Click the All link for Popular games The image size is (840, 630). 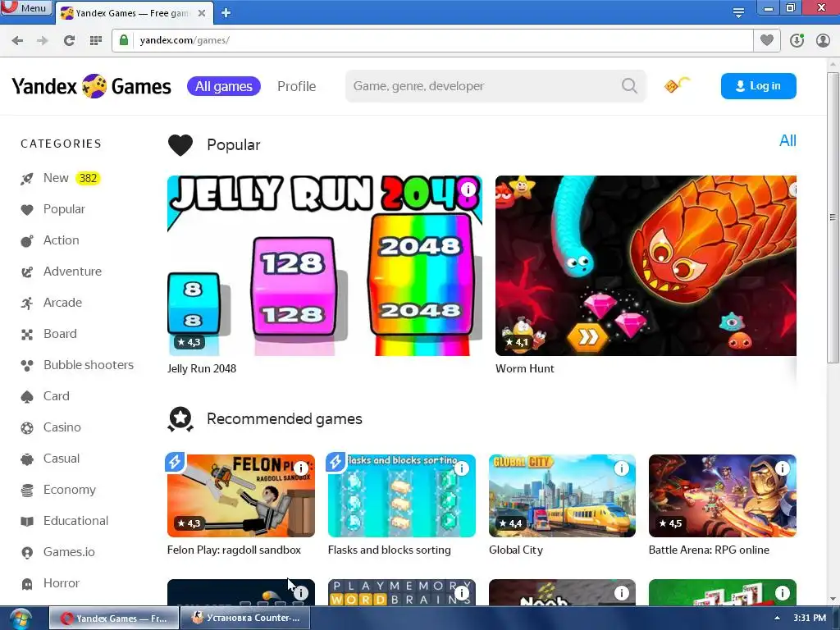tap(787, 141)
